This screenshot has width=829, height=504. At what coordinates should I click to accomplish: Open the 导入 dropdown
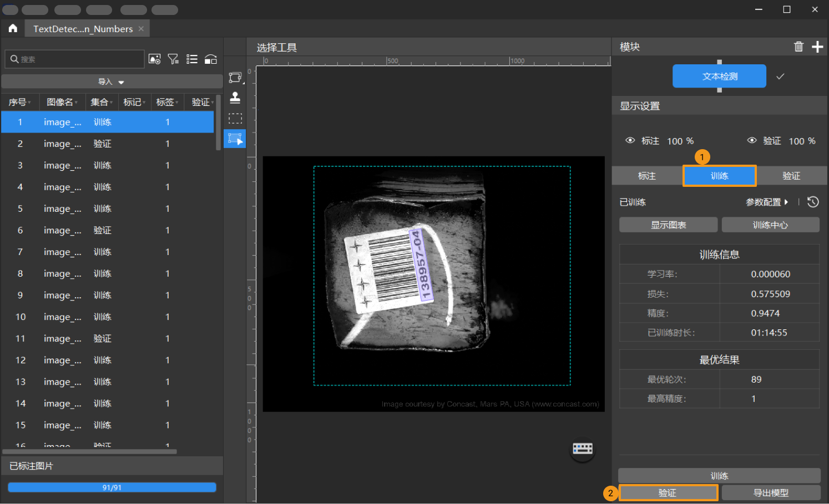[112, 82]
